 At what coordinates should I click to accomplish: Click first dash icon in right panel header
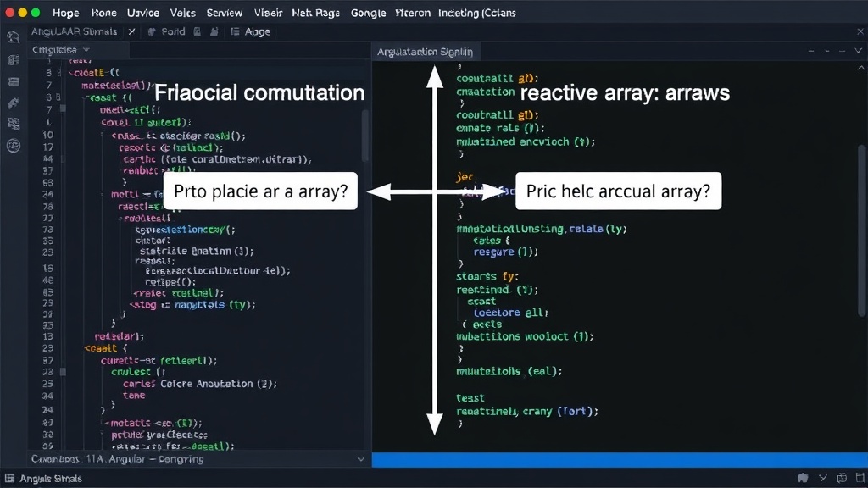point(811,51)
